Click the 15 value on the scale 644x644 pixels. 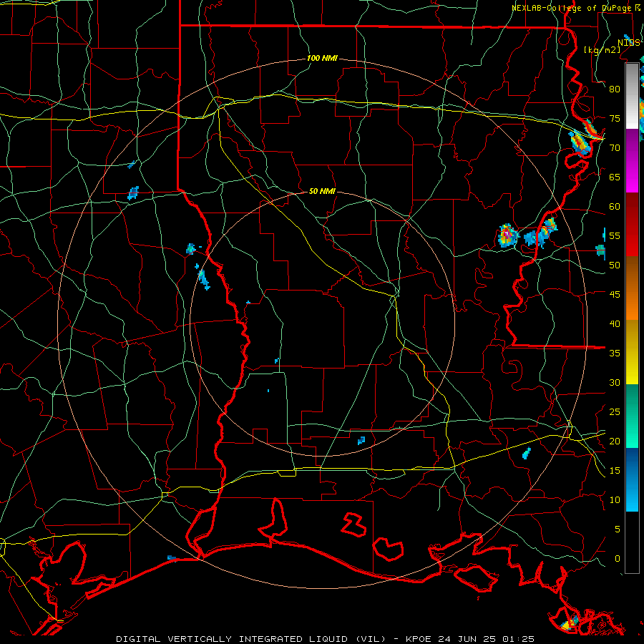(x=615, y=471)
